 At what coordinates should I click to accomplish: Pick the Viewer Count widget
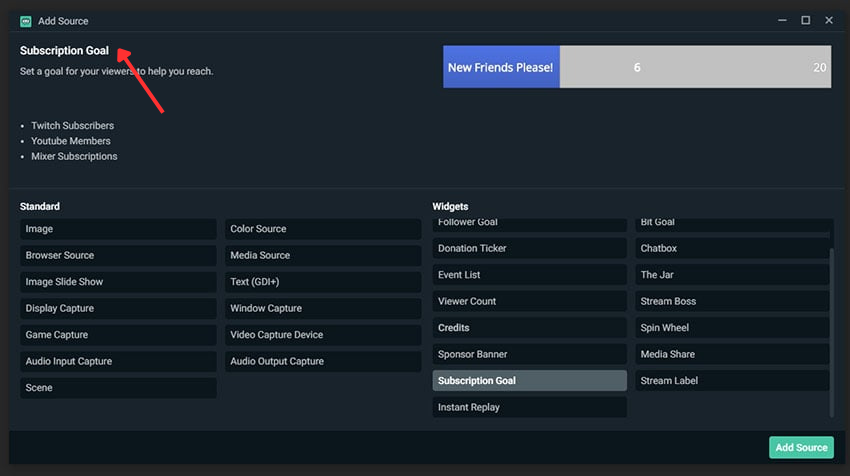coord(529,301)
